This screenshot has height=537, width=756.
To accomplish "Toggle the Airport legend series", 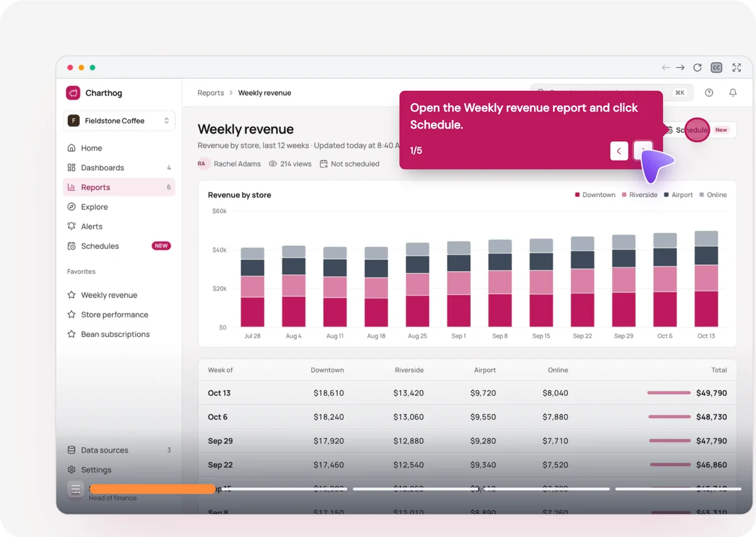I will click(x=679, y=195).
